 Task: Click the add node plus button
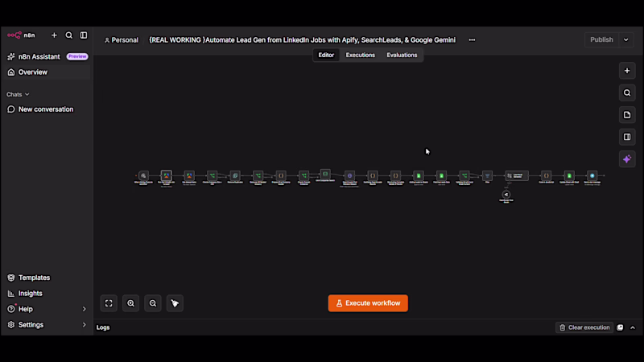coord(627,71)
